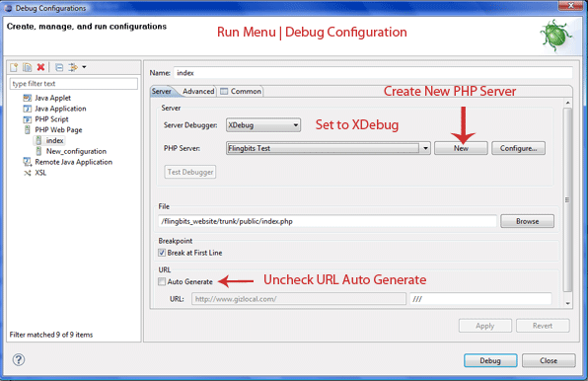Click the Duplicate configuration icon
The image size is (588, 381).
click(27, 67)
